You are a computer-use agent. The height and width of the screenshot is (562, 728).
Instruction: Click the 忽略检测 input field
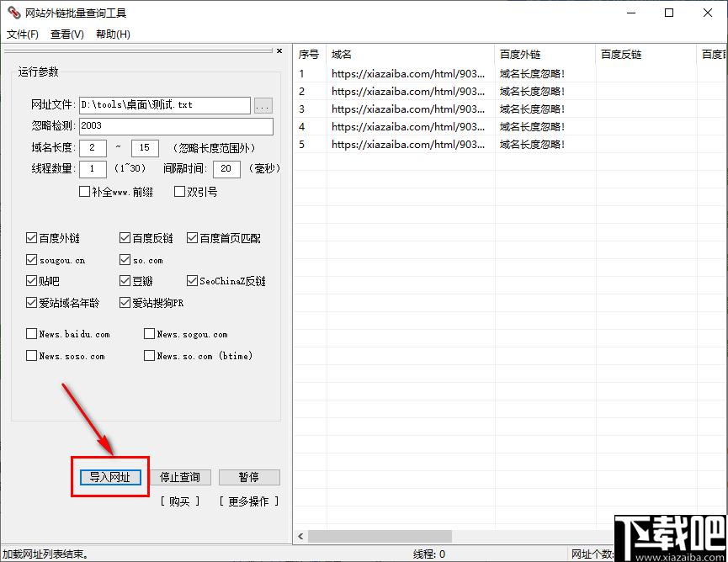coord(177,126)
